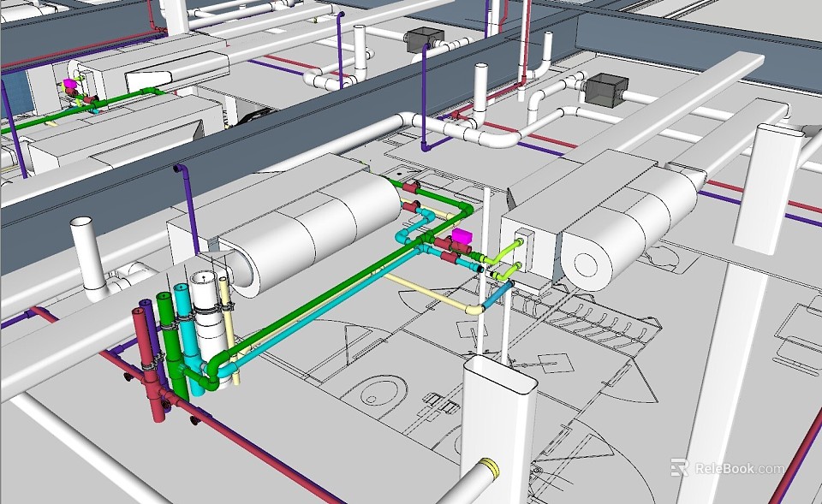Viewport: 822px width, 504px height.
Task: Click the ReleBook logo icon beside the watermark
Action: 681,469
